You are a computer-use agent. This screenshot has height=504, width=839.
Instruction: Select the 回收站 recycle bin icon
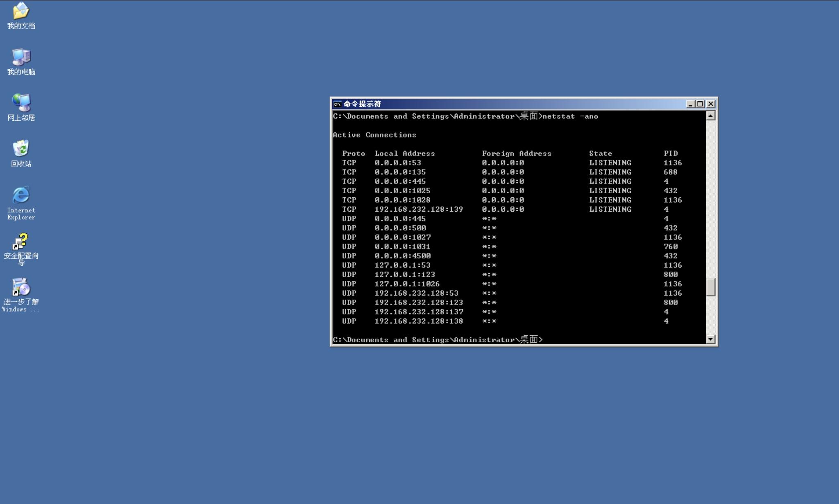[x=21, y=154]
